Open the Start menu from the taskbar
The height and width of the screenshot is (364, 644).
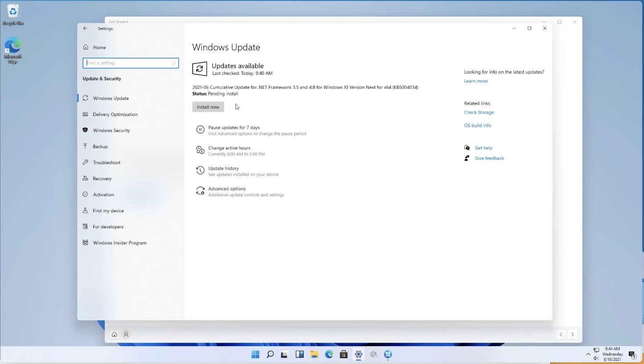point(255,355)
